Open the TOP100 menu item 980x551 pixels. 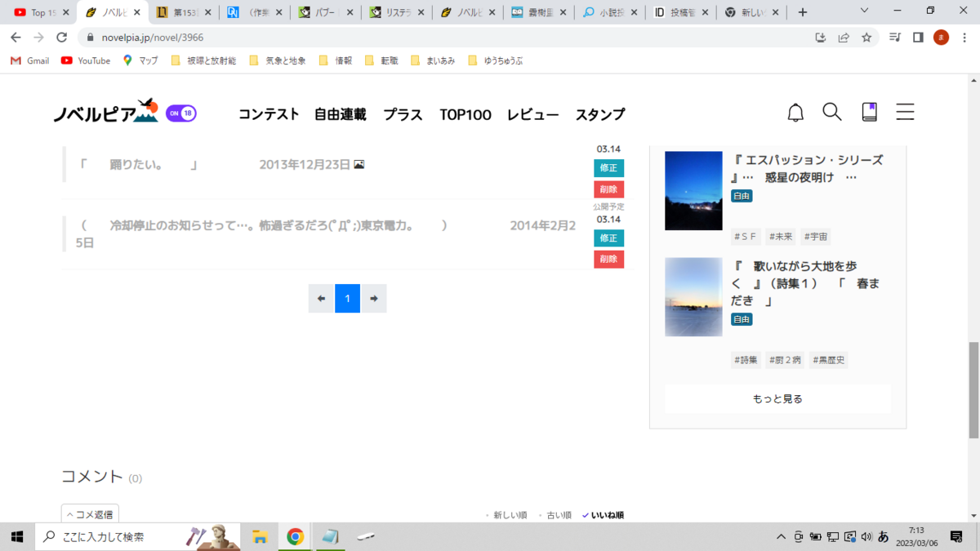tap(465, 114)
